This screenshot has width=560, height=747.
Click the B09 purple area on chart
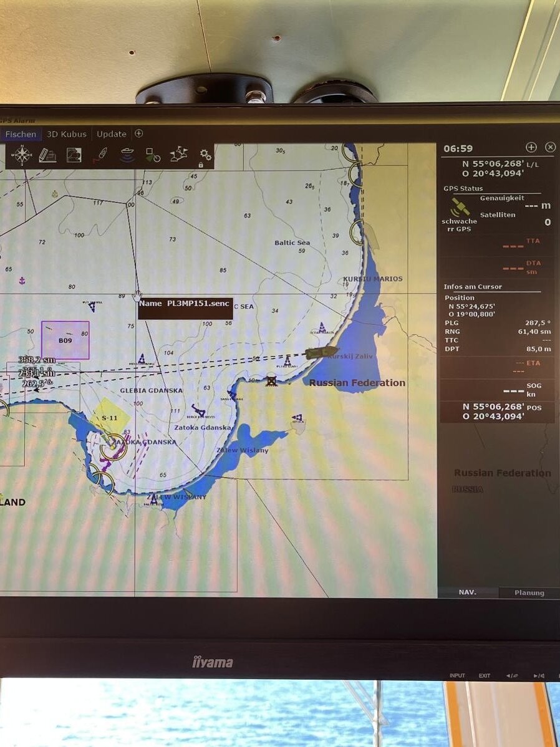tap(65, 340)
